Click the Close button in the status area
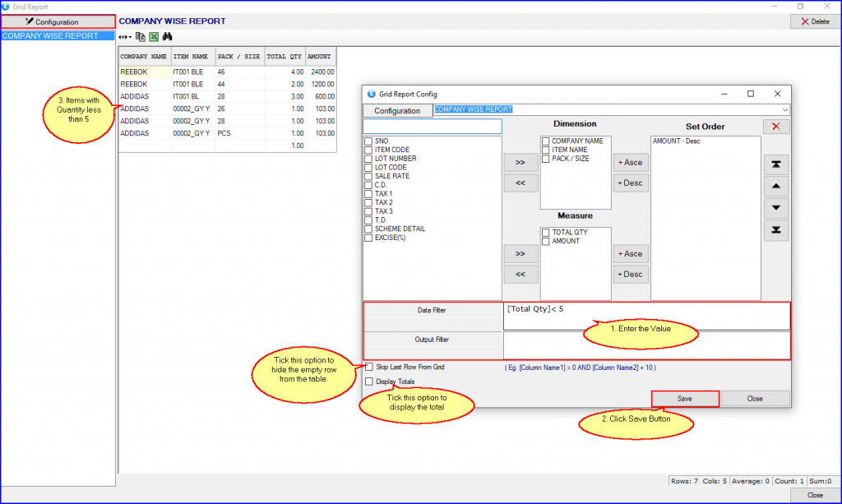Image resolution: width=842 pixels, height=504 pixels. (x=815, y=495)
